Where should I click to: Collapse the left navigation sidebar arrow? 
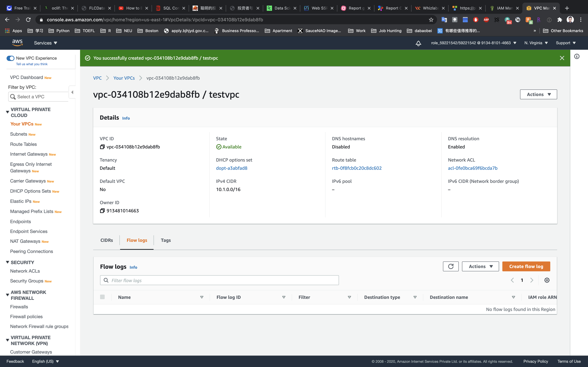point(72,92)
